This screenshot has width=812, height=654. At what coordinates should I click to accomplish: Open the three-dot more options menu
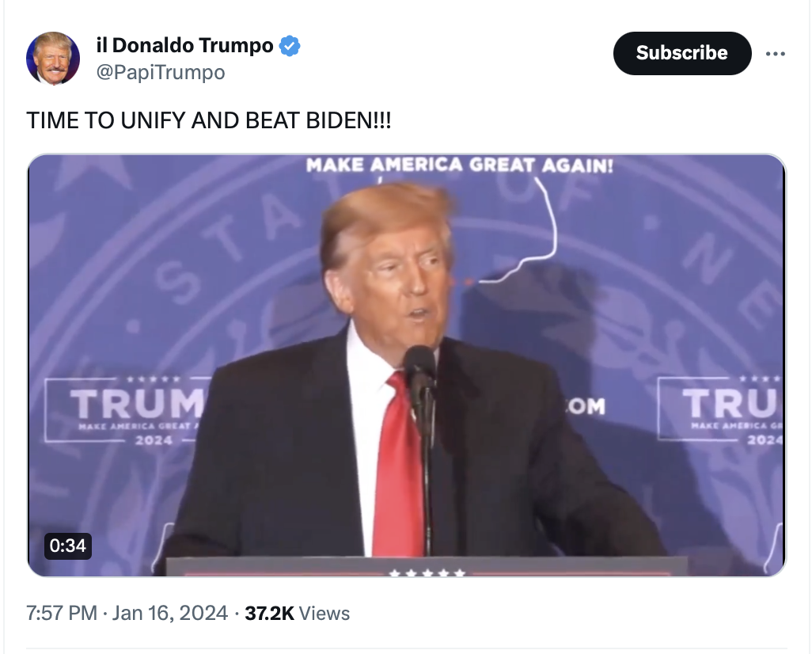coord(776,54)
